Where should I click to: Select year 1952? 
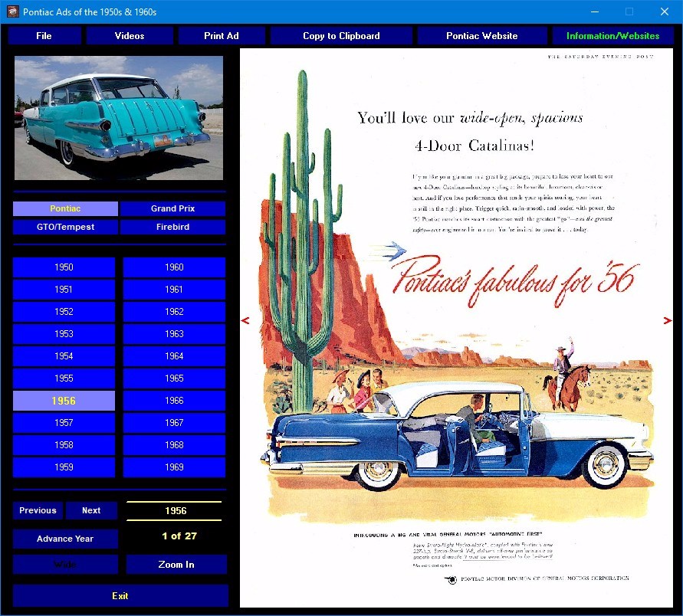click(x=64, y=312)
